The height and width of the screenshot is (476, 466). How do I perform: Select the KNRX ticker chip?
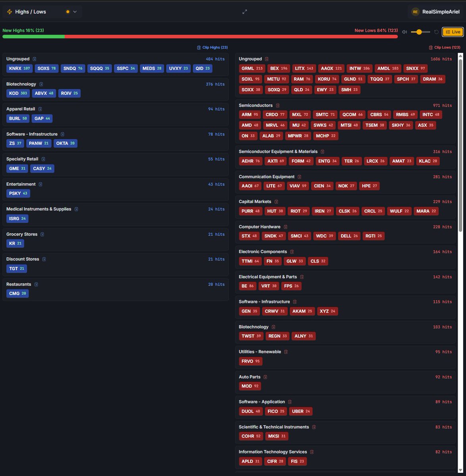[19, 68]
